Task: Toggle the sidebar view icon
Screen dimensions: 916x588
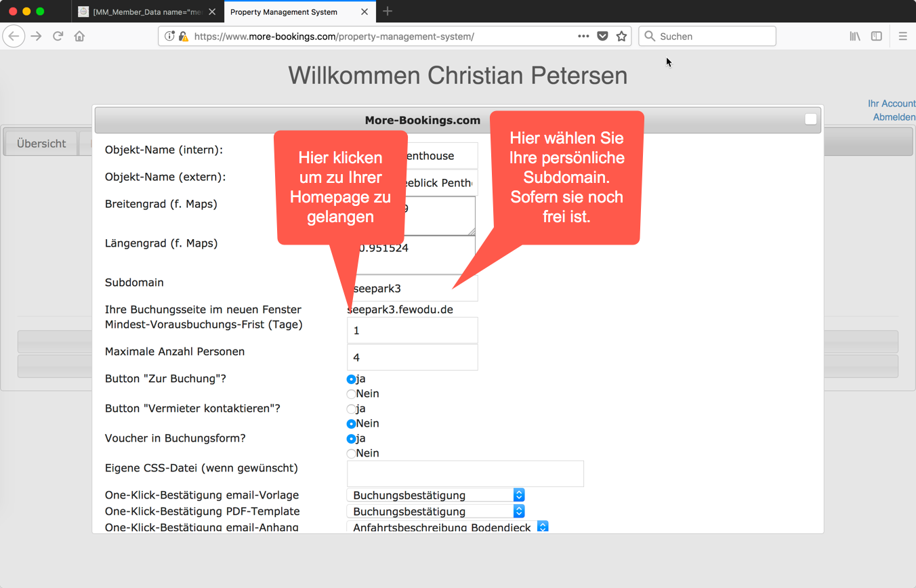Action: (877, 37)
